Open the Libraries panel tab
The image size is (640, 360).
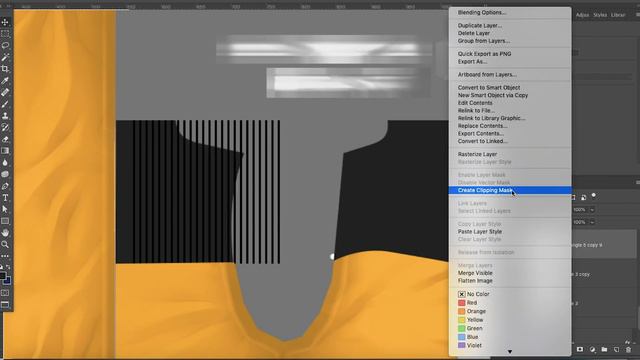tap(618, 15)
